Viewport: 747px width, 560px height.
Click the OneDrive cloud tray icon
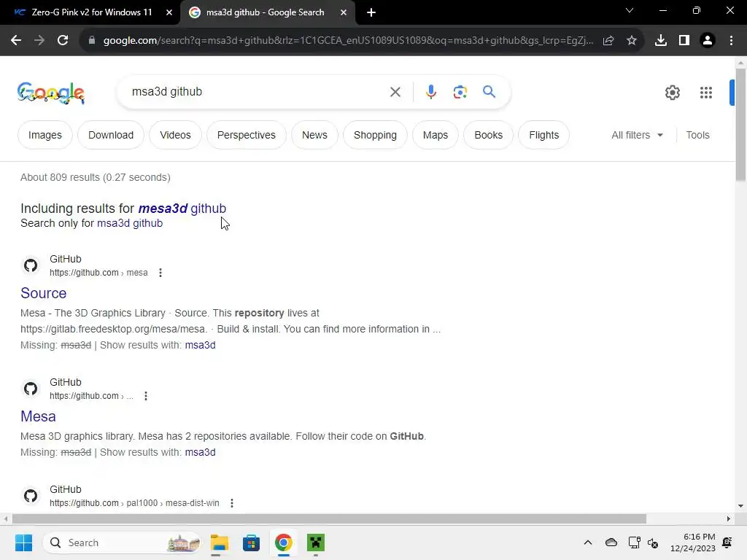click(611, 542)
